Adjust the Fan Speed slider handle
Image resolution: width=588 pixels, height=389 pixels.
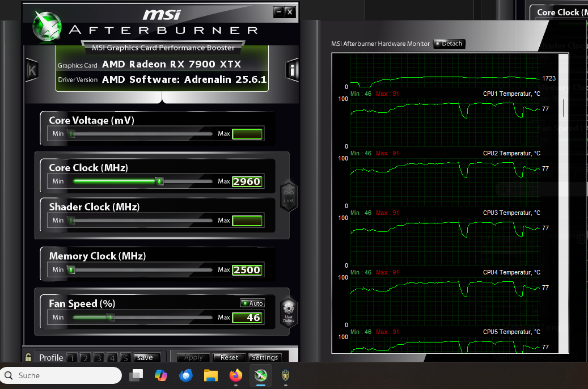pos(110,318)
